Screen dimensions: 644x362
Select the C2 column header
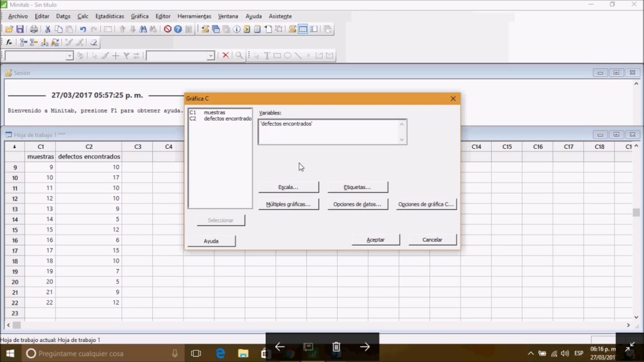coord(89,147)
